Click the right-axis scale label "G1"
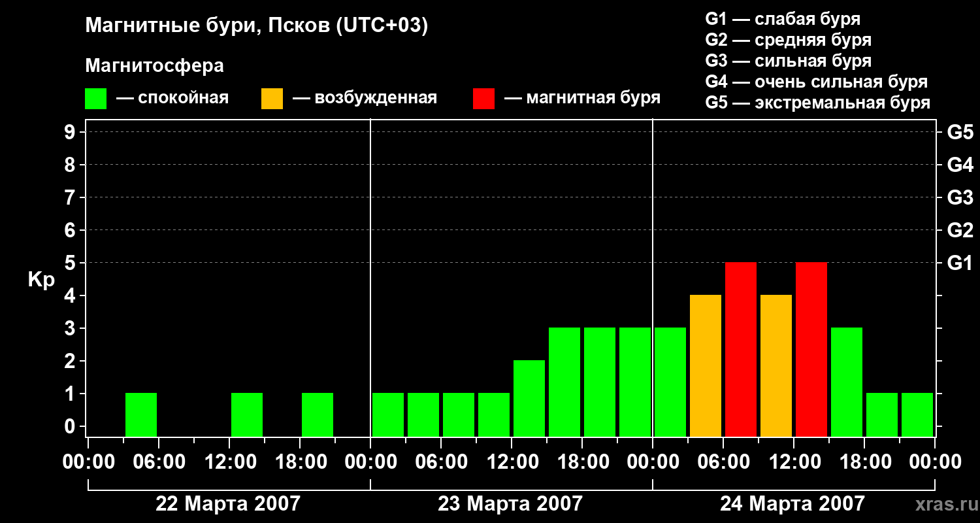Viewport: 980px width, 523px height. 960,263
